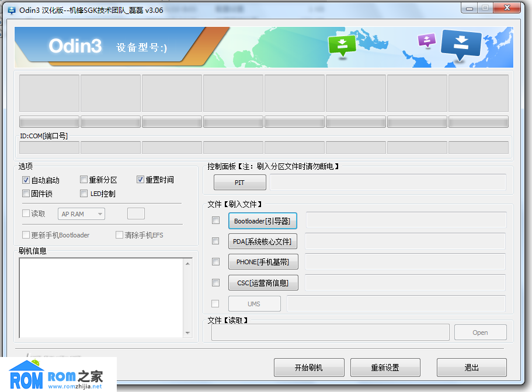Uncheck the 重置时间 checkbox
The width and height of the screenshot is (532, 392).
point(141,179)
